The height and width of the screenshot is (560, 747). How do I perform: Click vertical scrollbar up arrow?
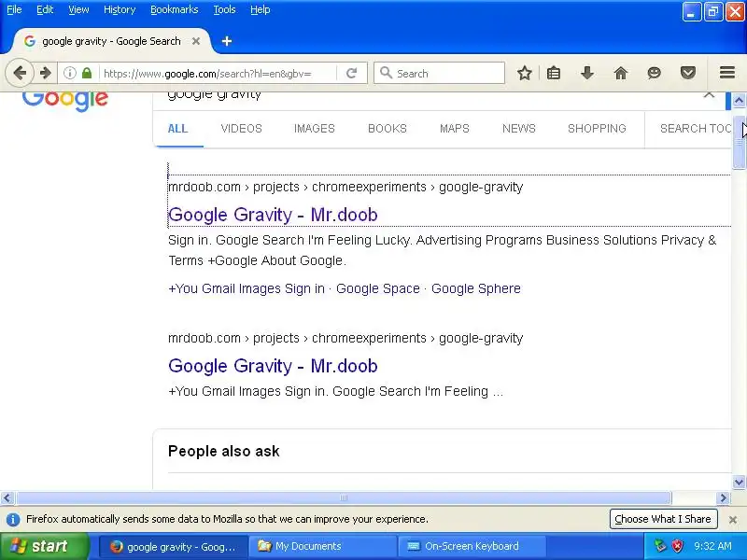(x=739, y=101)
